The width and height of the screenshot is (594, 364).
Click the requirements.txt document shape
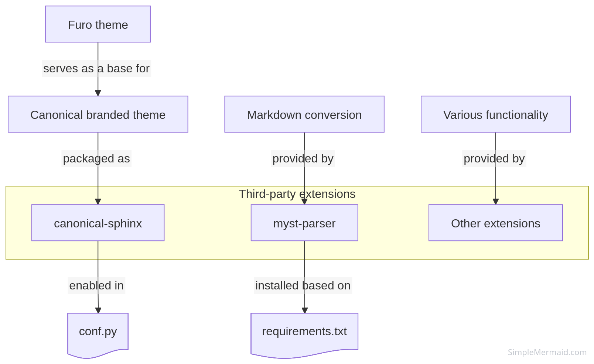tap(304, 332)
